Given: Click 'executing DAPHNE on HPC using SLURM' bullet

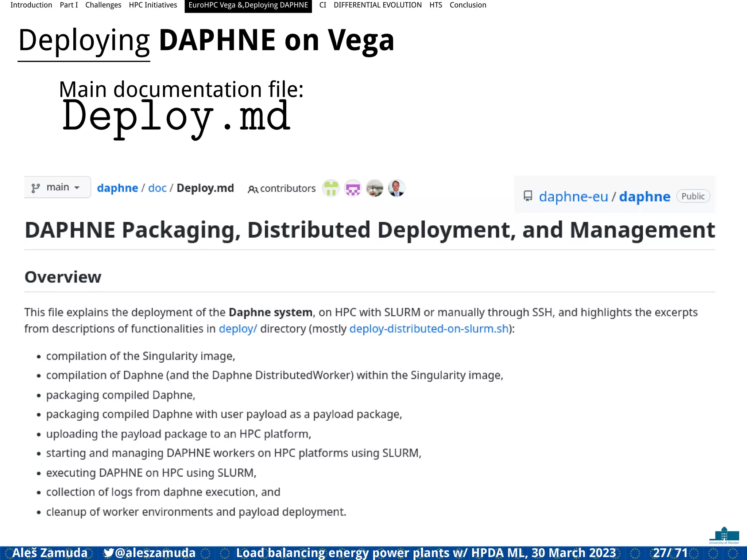Looking at the screenshot, I should (x=151, y=473).
